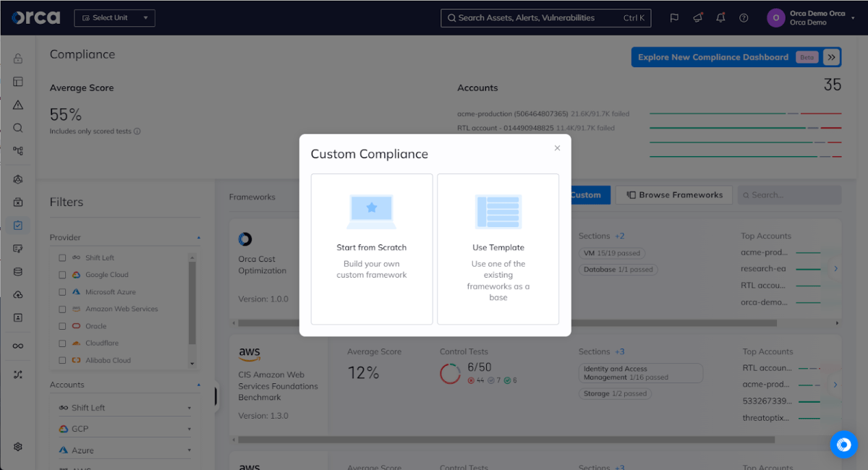This screenshot has height=470, width=868.
Task: Check the Oracle provider checkbox
Action: [x=62, y=326]
